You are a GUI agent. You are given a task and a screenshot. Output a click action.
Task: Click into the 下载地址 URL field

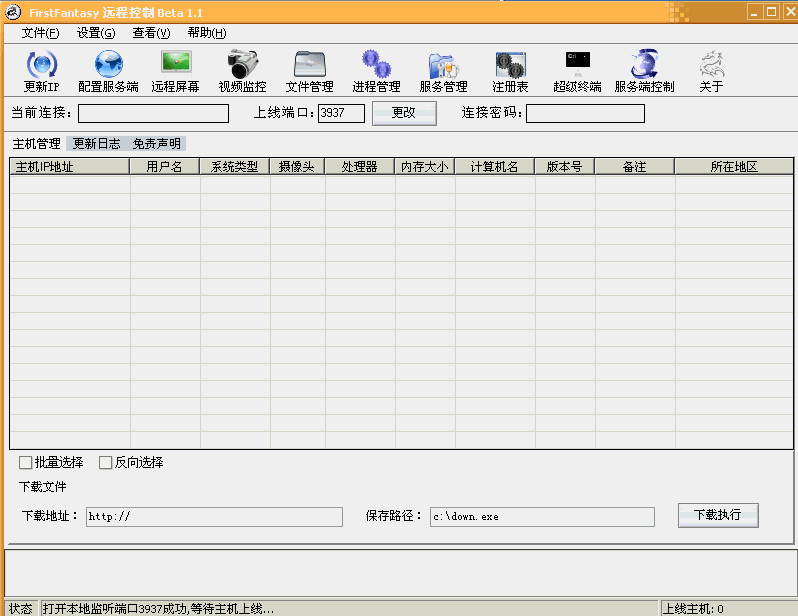[x=213, y=517]
